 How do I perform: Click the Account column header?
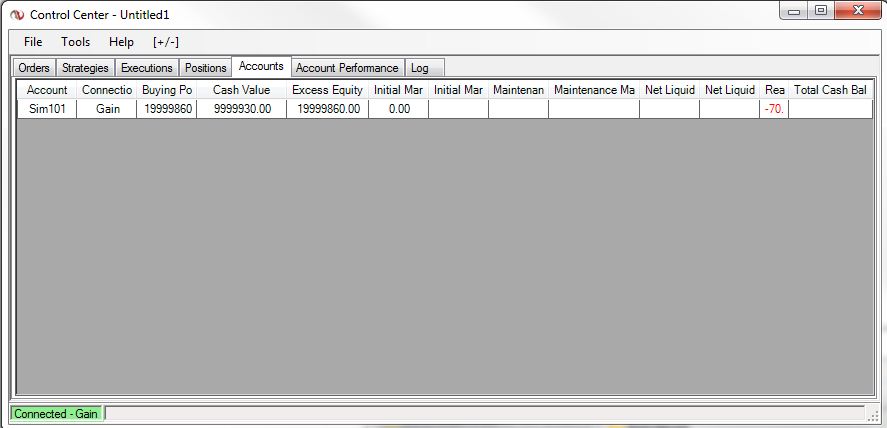[47, 90]
